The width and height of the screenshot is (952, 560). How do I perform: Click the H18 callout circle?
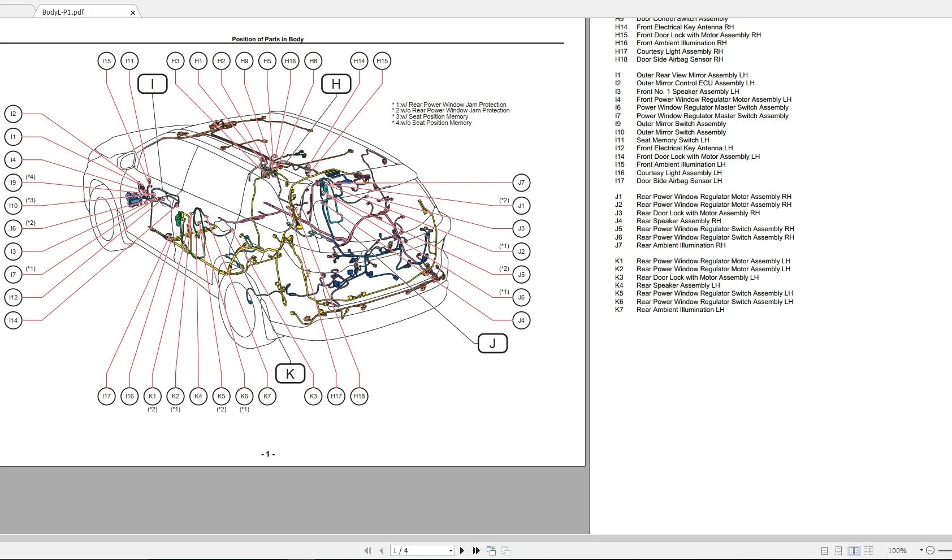[x=359, y=396]
